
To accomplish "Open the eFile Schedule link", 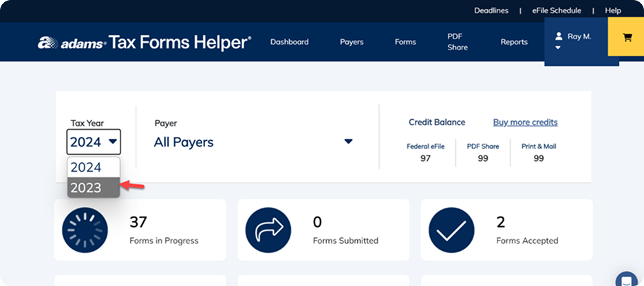I will click(x=557, y=11).
